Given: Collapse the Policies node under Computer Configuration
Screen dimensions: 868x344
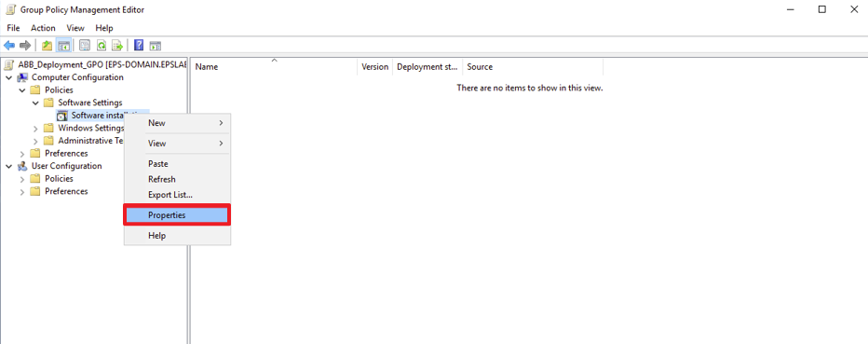Looking at the screenshot, I should (x=22, y=89).
